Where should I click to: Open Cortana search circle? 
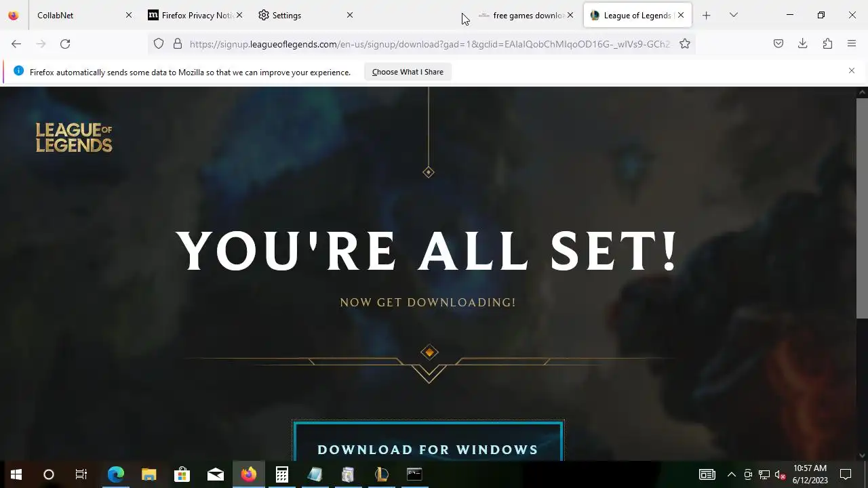49,474
